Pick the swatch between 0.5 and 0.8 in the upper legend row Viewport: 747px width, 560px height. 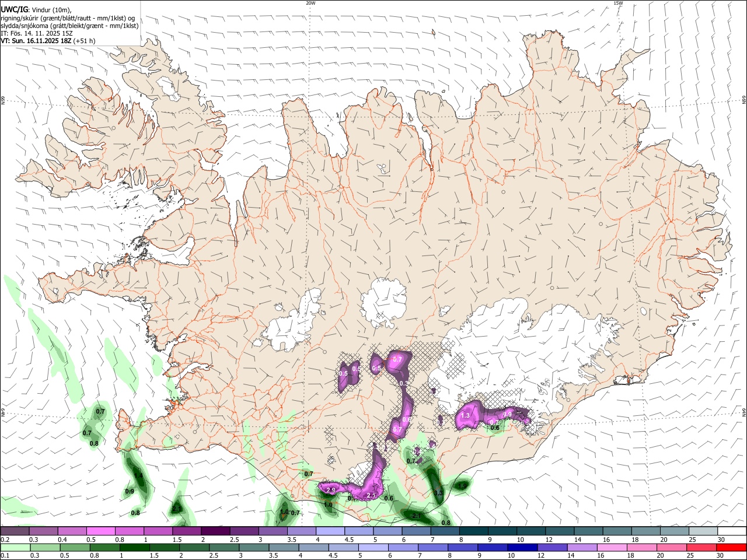[x=100, y=531]
